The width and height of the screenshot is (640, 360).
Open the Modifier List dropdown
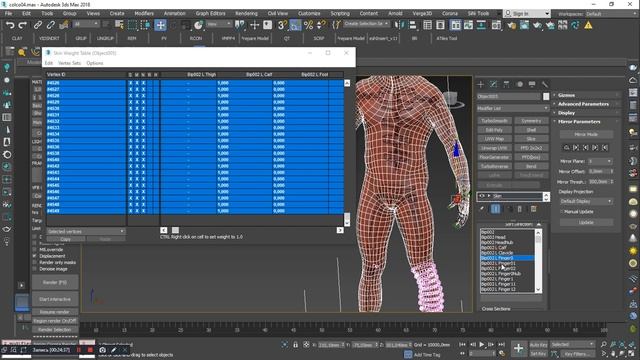[x=513, y=109]
